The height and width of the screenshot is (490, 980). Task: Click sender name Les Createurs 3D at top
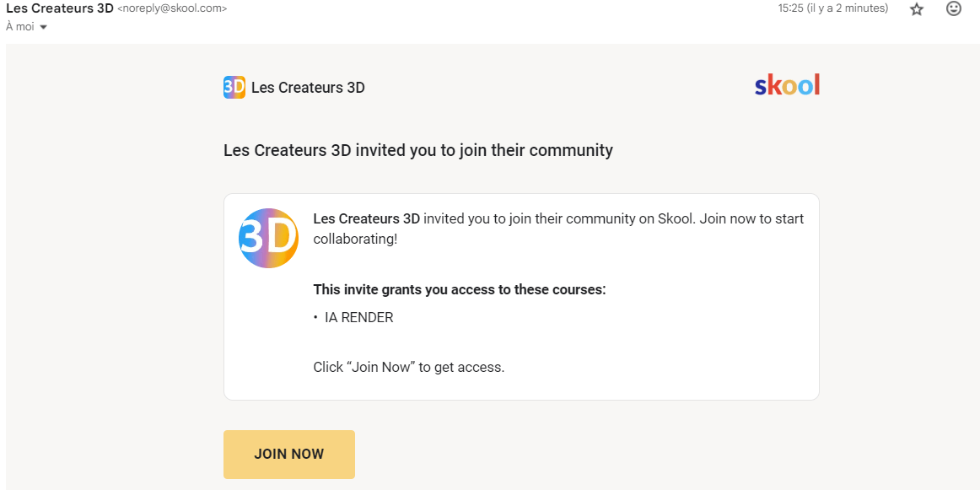pos(59,8)
